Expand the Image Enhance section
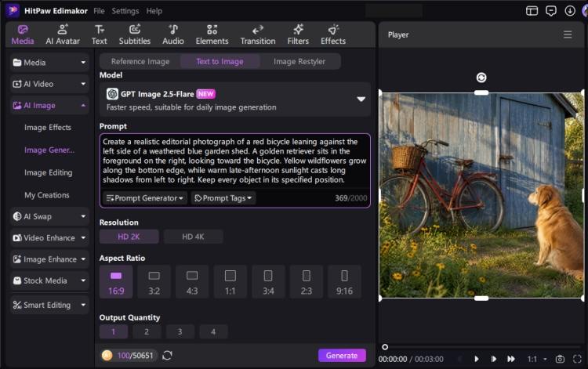Screen dimensions: 588x369 point(49,259)
